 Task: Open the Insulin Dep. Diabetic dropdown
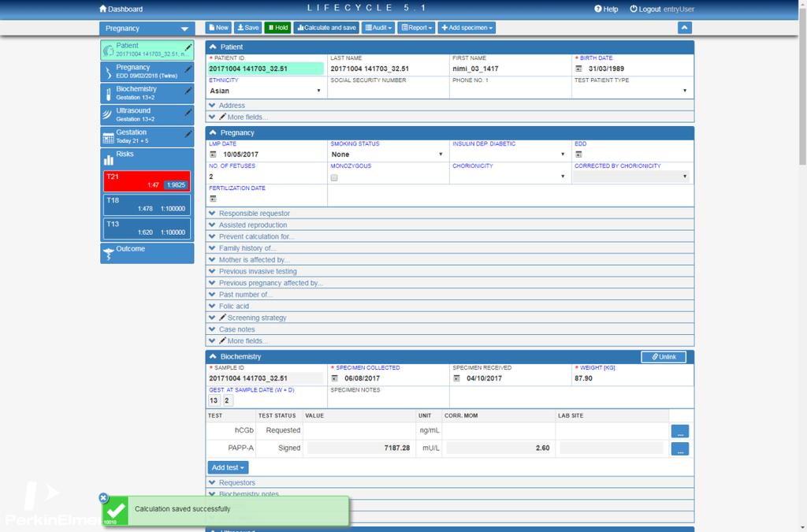click(x=509, y=154)
